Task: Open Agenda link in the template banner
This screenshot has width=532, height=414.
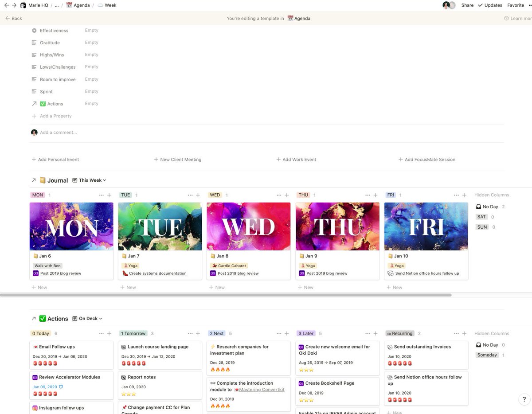Action: [299, 18]
